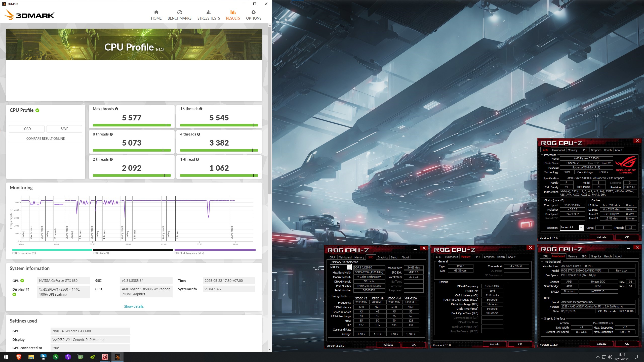644x362 pixels.
Task: Launch Brave browser from the taskbar
Action: (x=19, y=357)
